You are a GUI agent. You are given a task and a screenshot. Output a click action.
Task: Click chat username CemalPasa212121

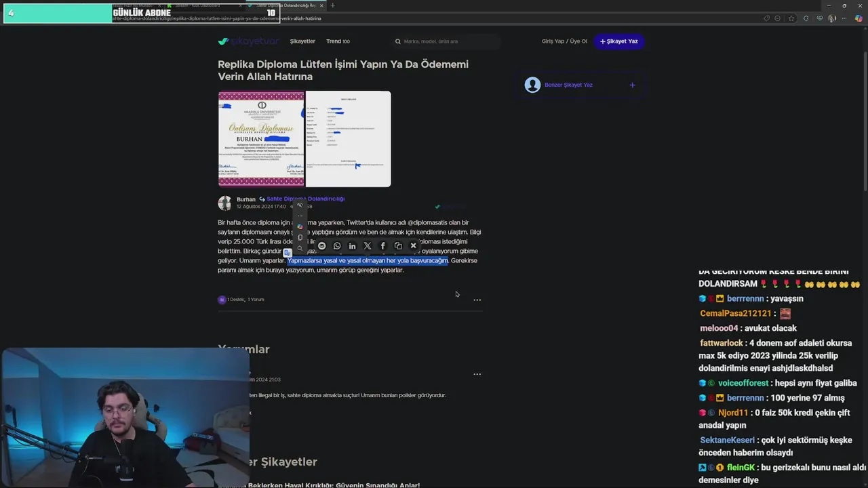point(736,314)
